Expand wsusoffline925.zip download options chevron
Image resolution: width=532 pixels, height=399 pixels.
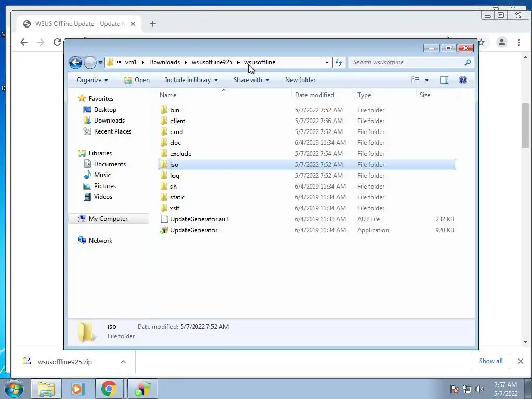[x=123, y=362]
